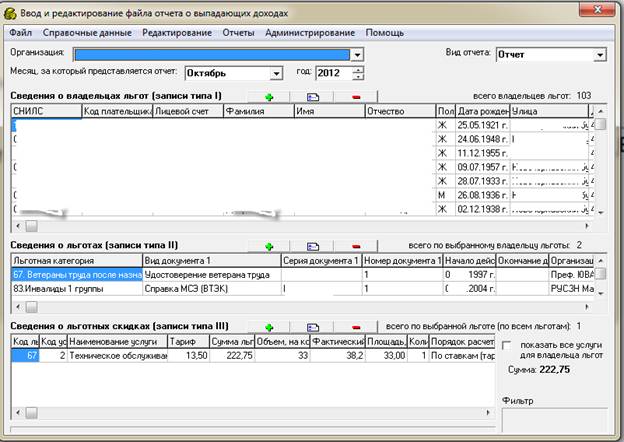Select row with birth date 02.12.1938 г.
The width and height of the screenshot is (624, 442).
click(303, 209)
